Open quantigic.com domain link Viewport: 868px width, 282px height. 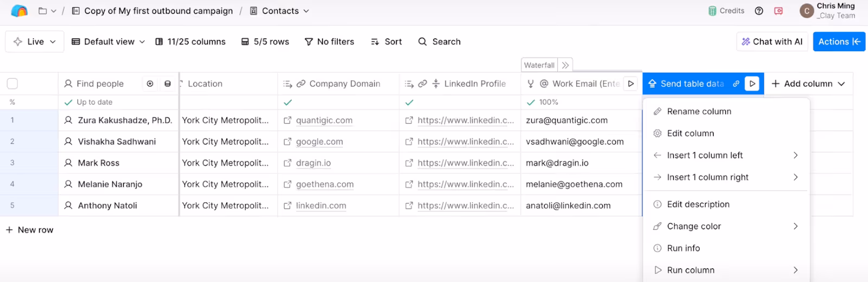pos(324,121)
